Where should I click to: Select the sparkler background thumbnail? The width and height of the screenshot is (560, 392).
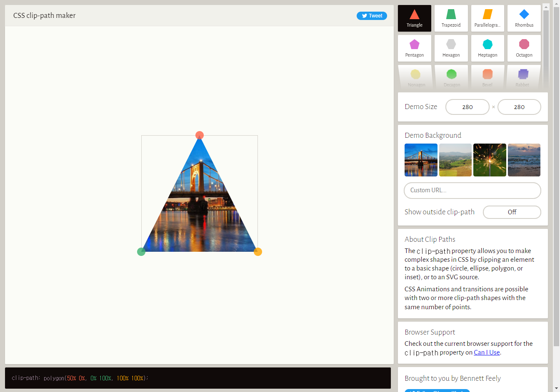[x=490, y=160]
